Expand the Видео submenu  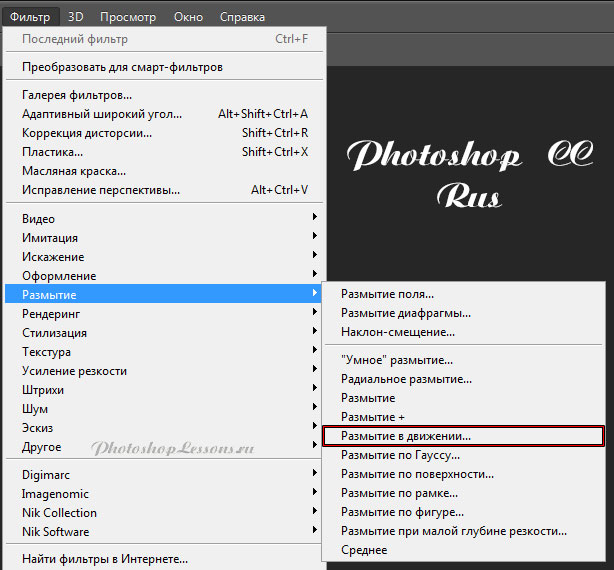164,218
